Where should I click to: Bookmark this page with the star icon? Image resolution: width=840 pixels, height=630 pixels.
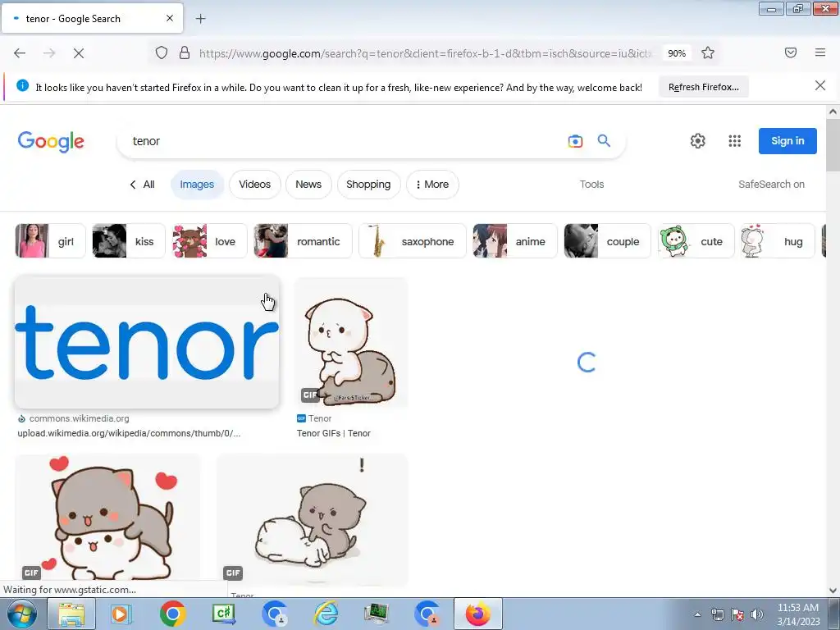tap(708, 53)
